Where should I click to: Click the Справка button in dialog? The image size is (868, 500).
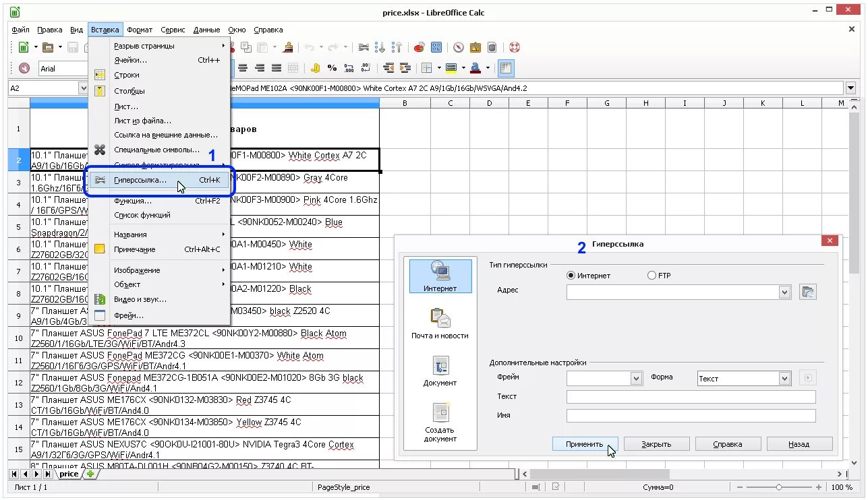click(x=728, y=444)
